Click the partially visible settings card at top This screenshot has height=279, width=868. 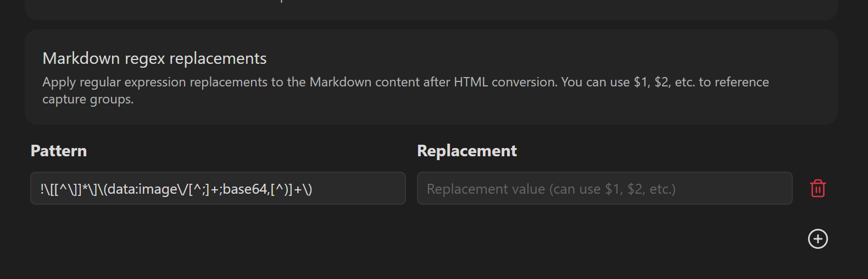(x=431, y=9)
